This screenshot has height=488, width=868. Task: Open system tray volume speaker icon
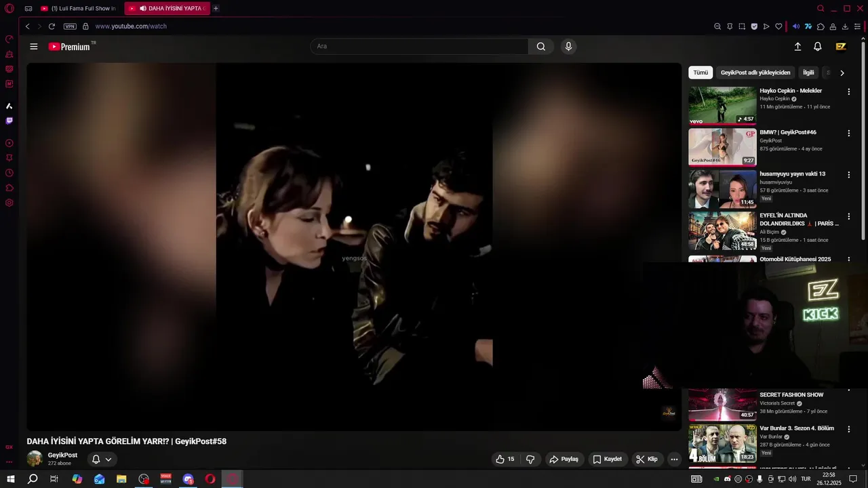pos(793,479)
